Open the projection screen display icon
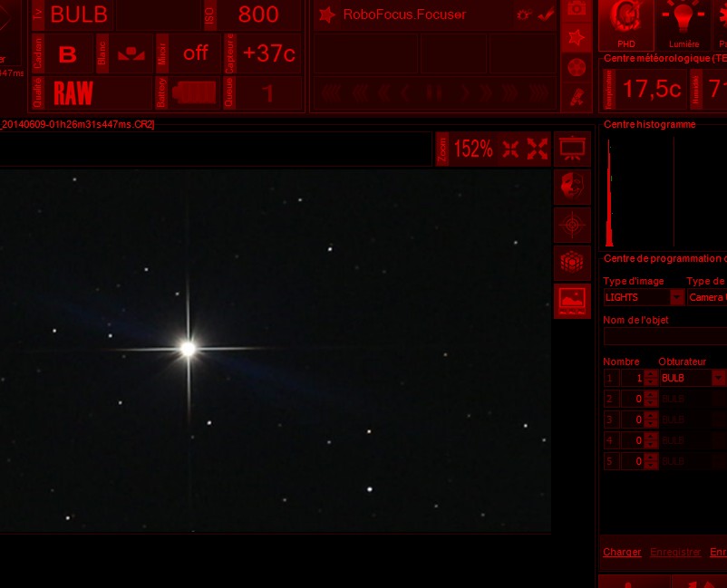This screenshot has height=588, width=727. 571,149
